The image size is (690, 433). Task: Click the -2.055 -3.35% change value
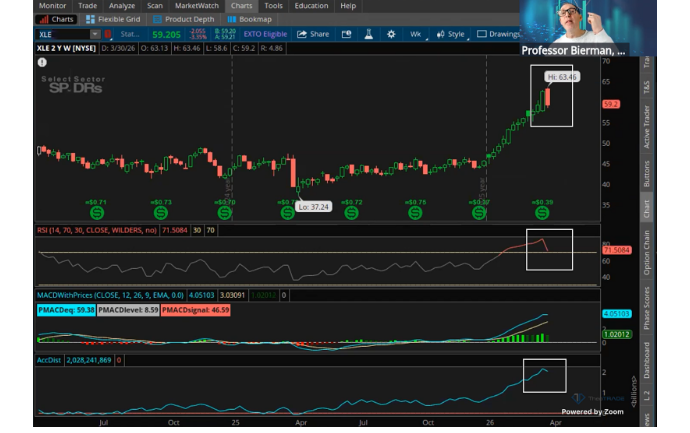click(x=198, y=34)
